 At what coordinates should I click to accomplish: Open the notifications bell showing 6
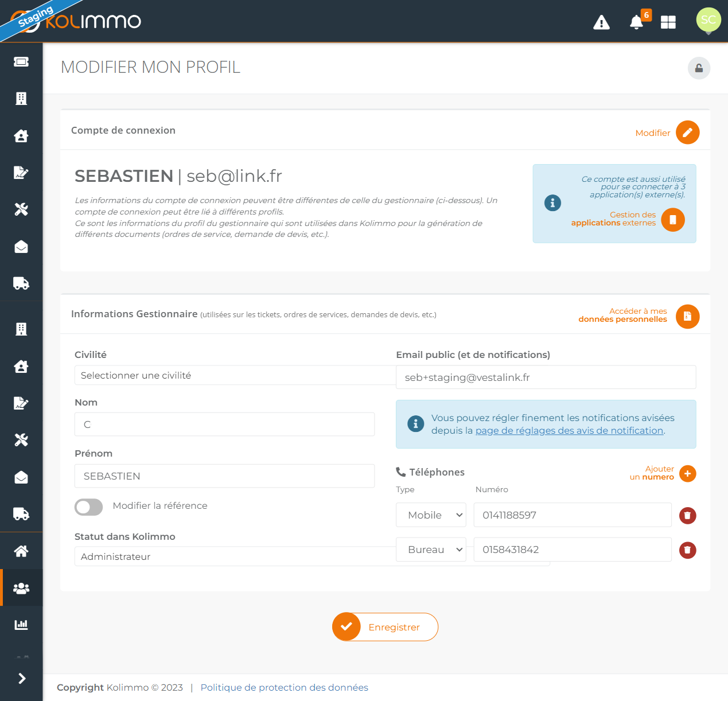click(x=637, y=22)
